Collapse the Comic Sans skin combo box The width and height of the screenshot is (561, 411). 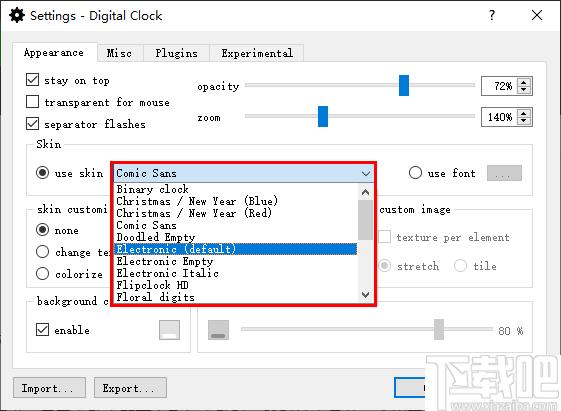(244, 173)
